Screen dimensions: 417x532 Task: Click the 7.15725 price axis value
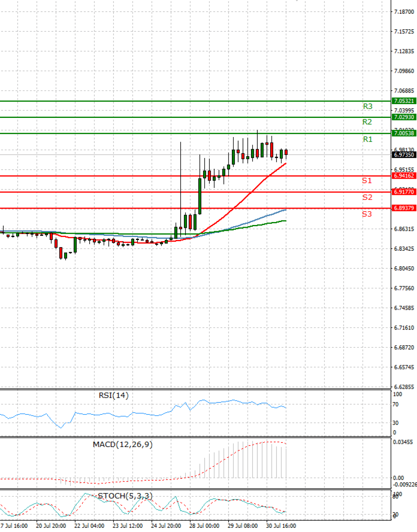[404, 31]
